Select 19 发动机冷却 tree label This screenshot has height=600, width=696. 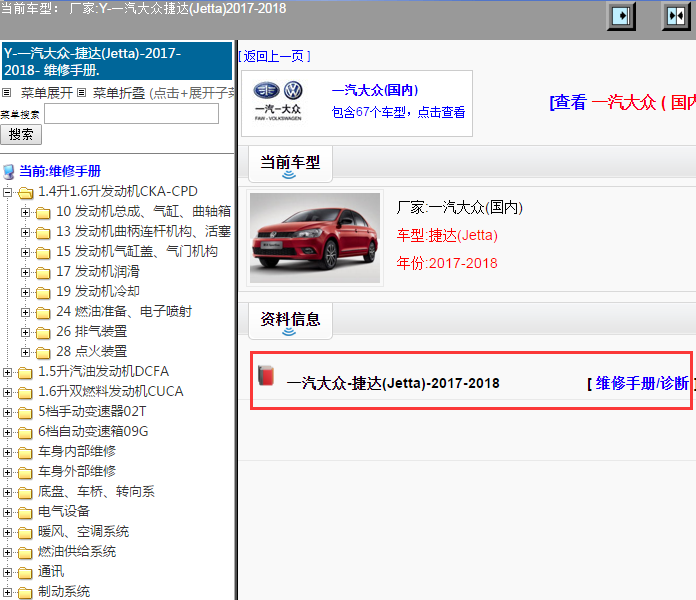coord(98,292)
